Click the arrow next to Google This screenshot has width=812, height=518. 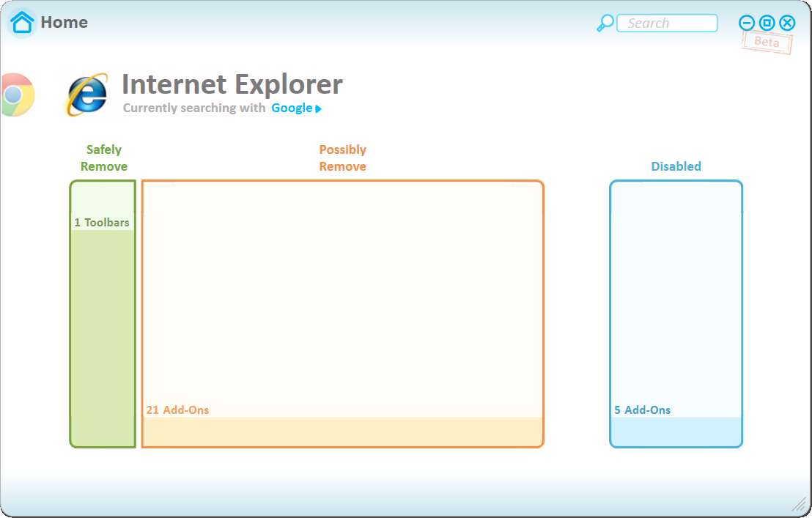click(319, 108)
